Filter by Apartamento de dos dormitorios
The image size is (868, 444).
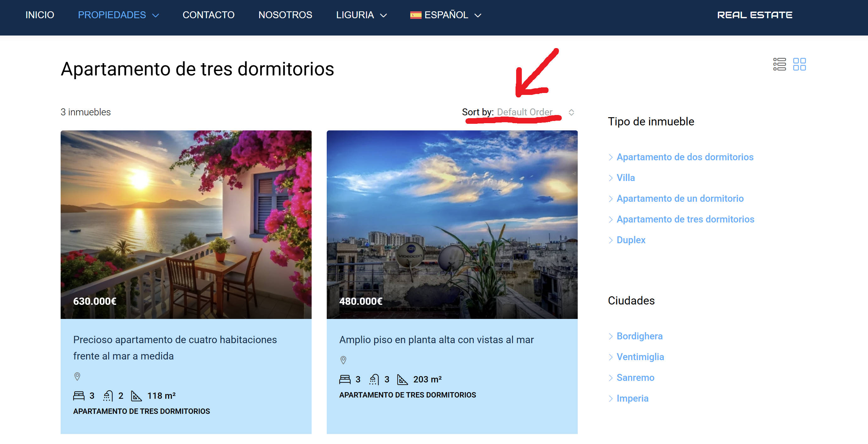[685, 157]
